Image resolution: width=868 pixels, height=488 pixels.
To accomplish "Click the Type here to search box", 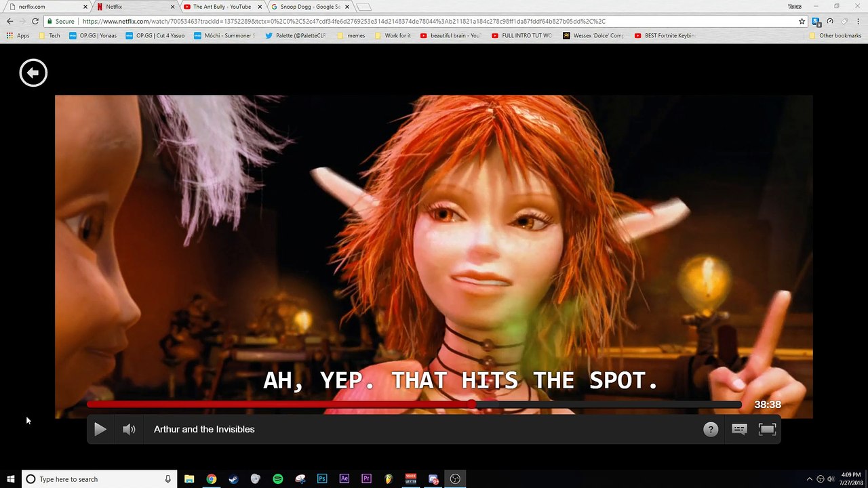I will (100, 479).
